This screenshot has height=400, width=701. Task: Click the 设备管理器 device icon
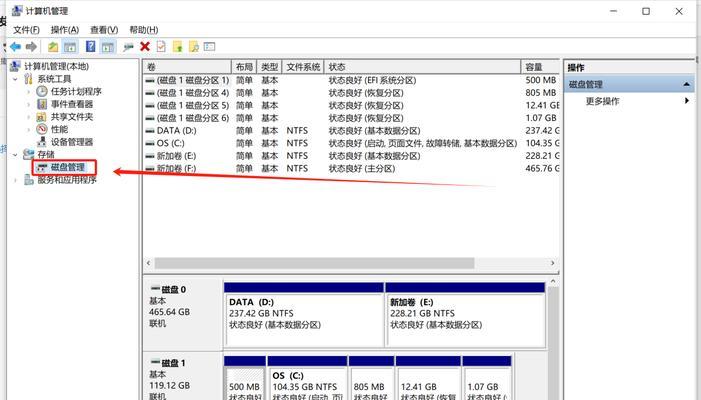click(42, 142)
